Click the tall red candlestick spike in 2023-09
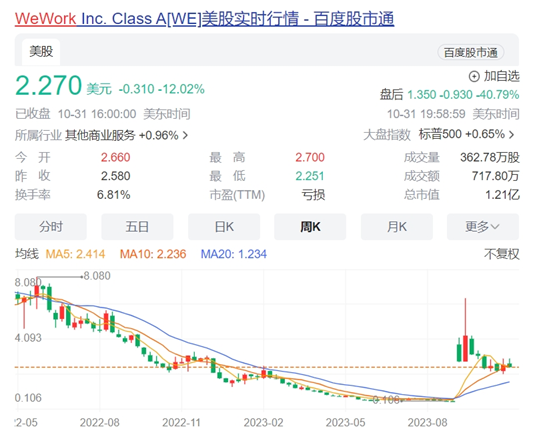539x431 pixels. tap(465, 330)
